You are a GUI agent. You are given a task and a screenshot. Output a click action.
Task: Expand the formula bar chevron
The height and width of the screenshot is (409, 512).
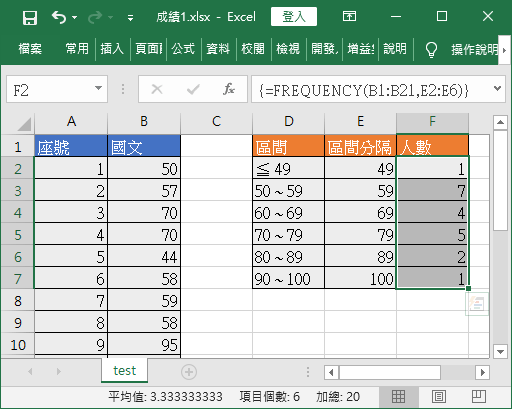point(497,89)
